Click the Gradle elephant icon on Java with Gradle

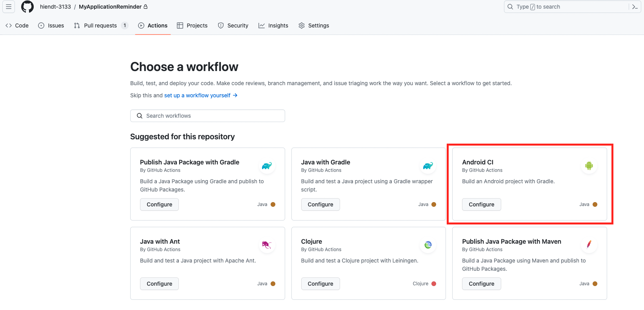click(x=428, y=166)
